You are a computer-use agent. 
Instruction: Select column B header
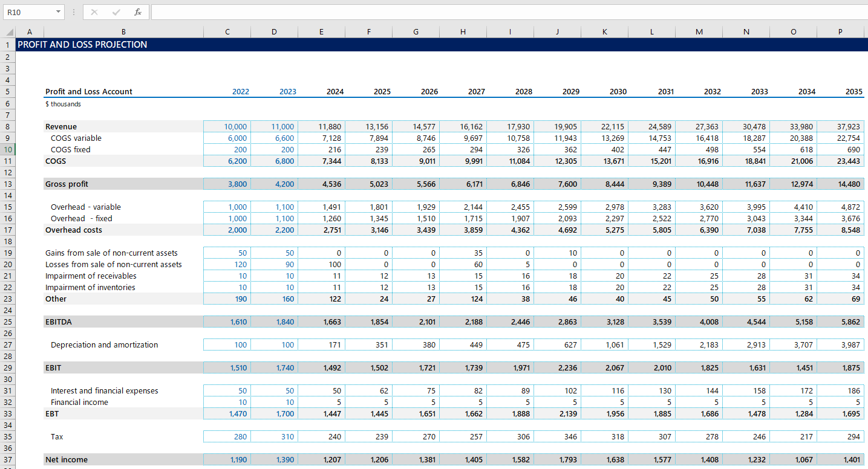click(123, 32)
